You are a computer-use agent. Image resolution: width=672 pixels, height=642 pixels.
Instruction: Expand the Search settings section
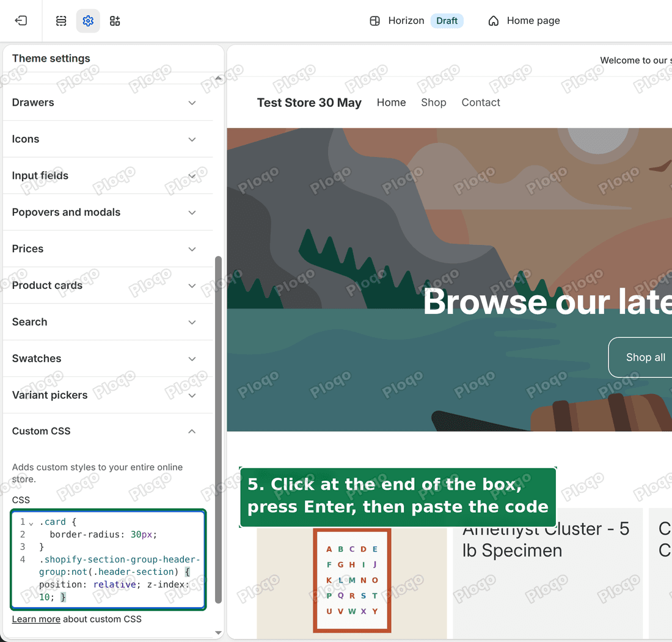(108, 322)
